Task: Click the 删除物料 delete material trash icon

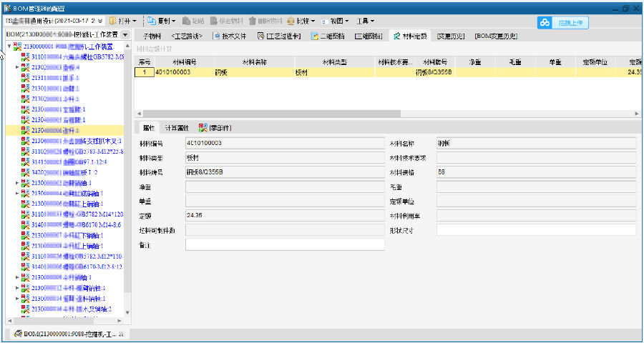Action: [253, 21]
